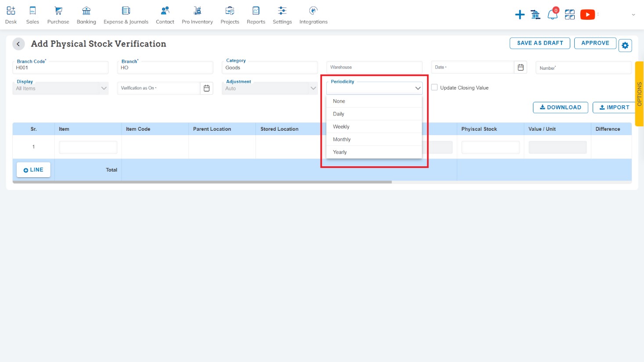The image size is (644, 362).
Task: Collapse the Periodicity dropdown arrow
Action: 418,88
